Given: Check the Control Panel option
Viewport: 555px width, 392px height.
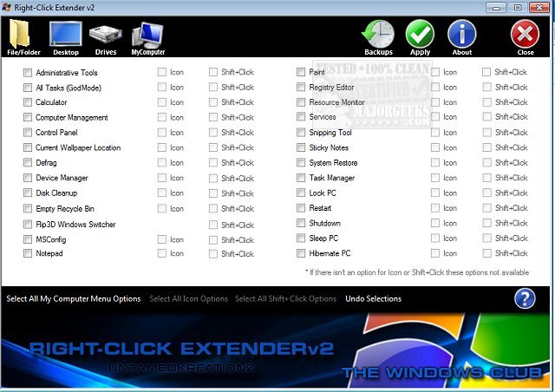Looking at the screenshot, I should 28,133.
